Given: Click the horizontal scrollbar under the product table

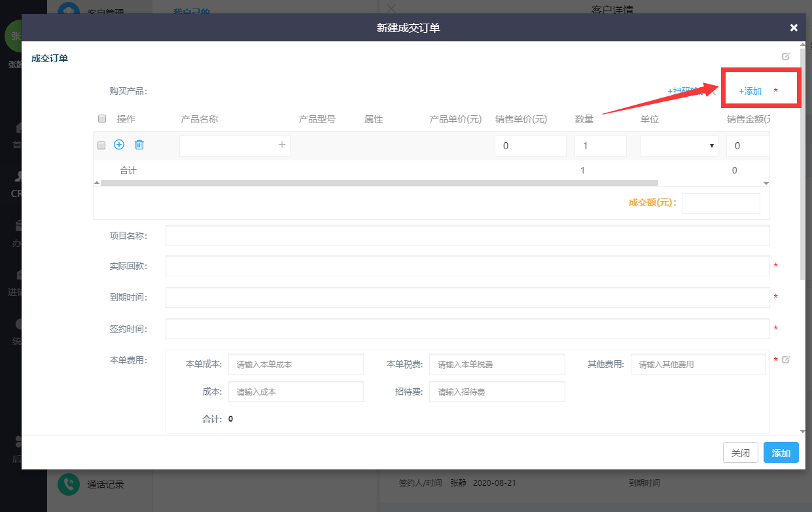Looking at the screenshot, I should tap(380, 183).
